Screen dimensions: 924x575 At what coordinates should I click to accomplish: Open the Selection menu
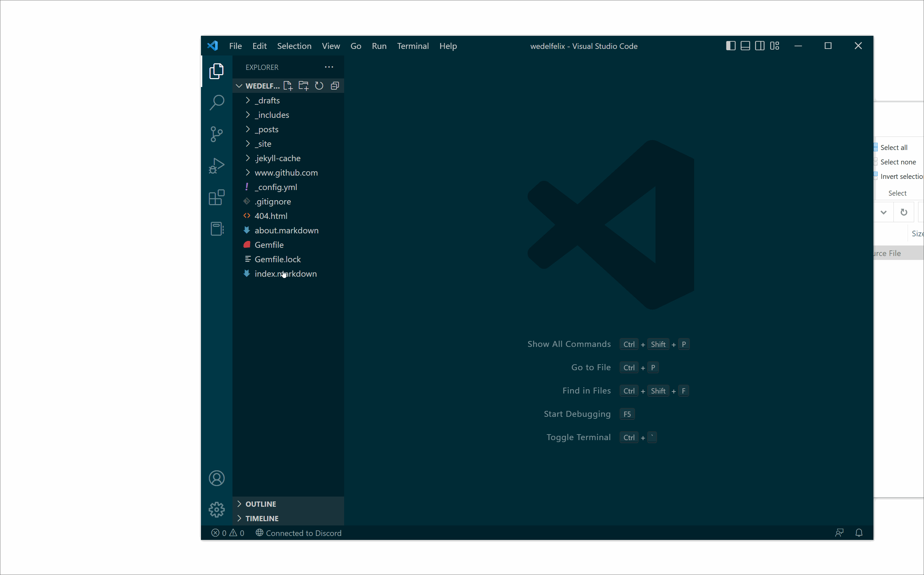(294, 46)
